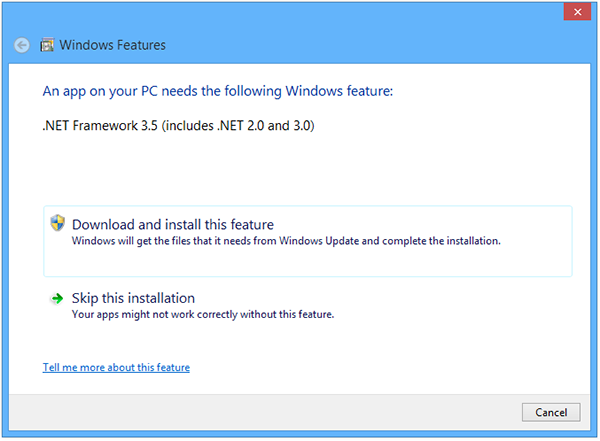This screenshot has height=441, width=600.
Task: Click the 'An app on your PC needs' heading
Action: (218, 91)
